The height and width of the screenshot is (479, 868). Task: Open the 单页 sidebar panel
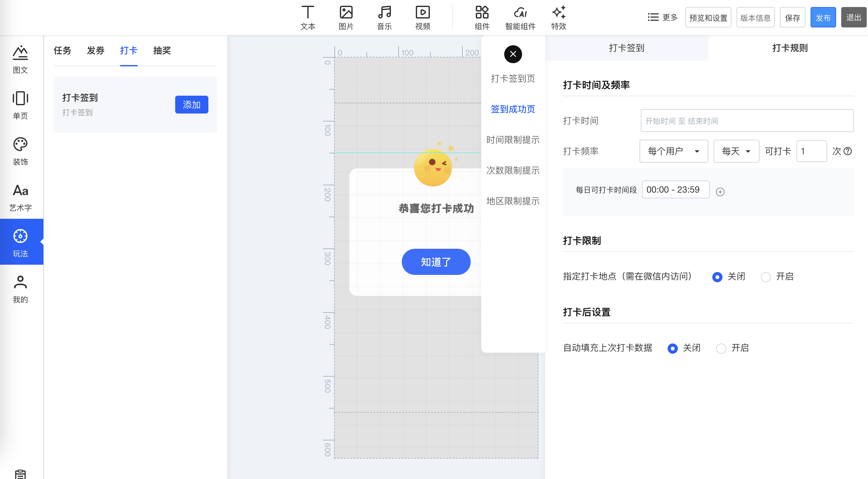pos(20,105)
